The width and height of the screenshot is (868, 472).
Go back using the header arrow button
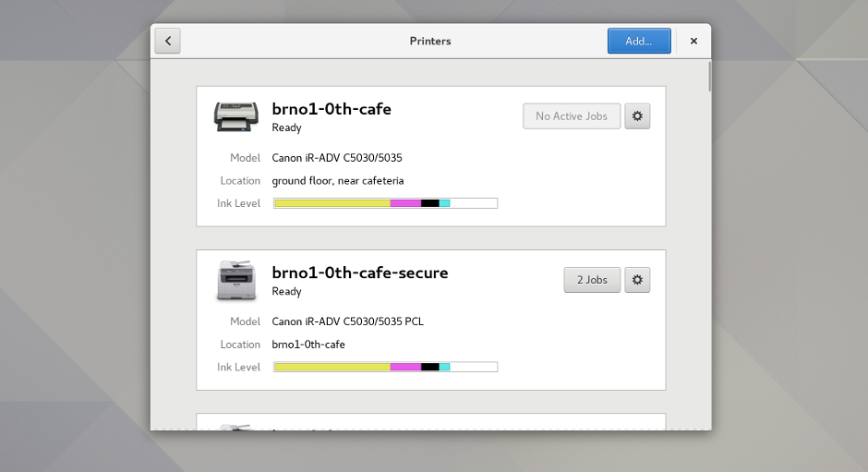tap(168, 41)
